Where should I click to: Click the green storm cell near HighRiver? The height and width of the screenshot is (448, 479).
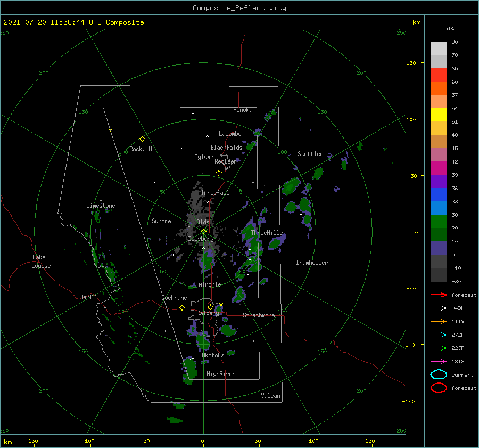(x=190, y=369)
